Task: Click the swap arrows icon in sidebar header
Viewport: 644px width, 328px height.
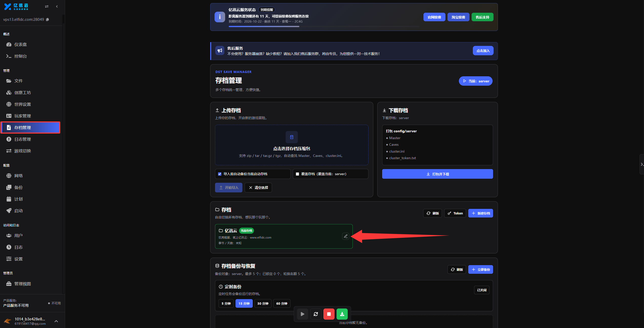Action: point(47,7)
